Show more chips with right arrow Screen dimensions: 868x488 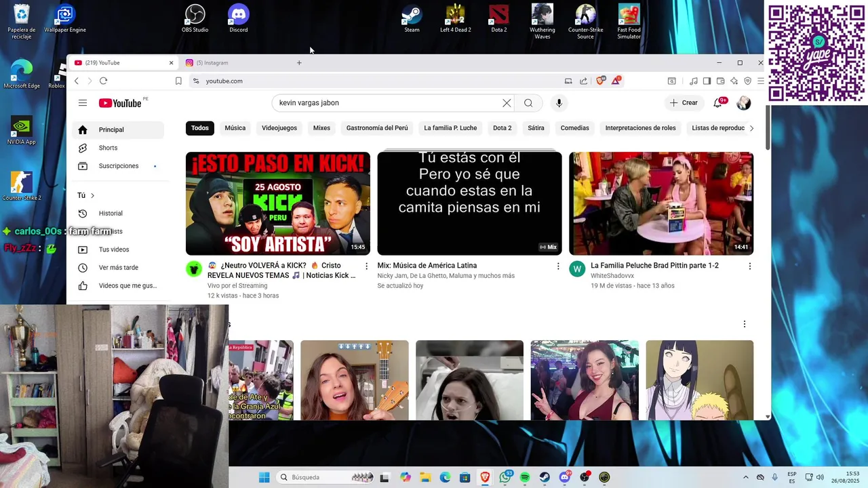751,128
